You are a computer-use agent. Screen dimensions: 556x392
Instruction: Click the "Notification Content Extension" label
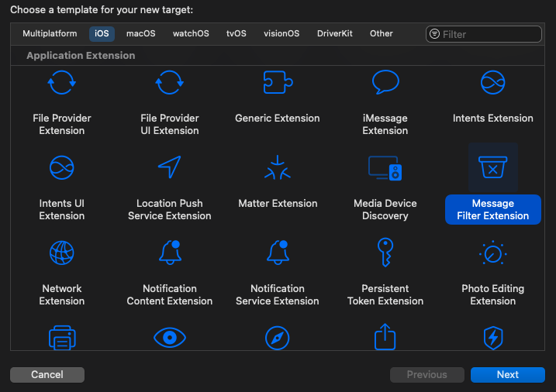pyautogui.click(x=170, y=294)
